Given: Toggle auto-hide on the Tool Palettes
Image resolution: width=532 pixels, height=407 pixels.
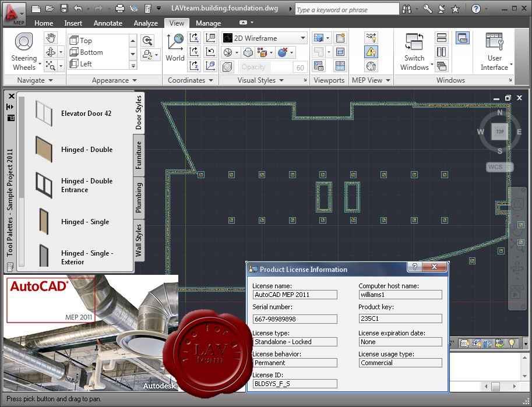Looking at the screenshot, I should point(10,107).
